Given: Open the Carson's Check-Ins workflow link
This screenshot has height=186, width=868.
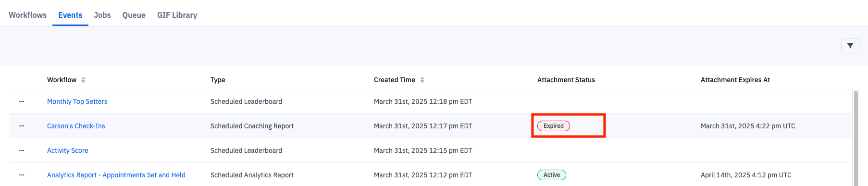Looking at the screenshot, I should tap(76, 126).
